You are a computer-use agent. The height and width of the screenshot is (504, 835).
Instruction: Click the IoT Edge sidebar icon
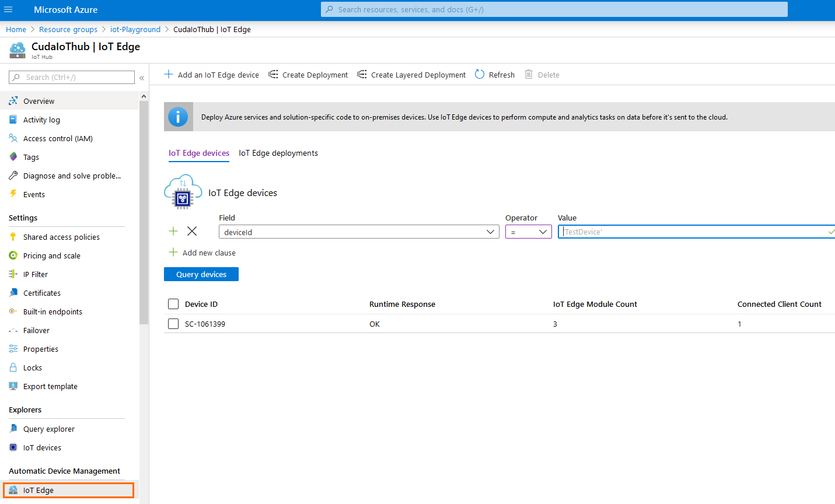tap(13, 490)
